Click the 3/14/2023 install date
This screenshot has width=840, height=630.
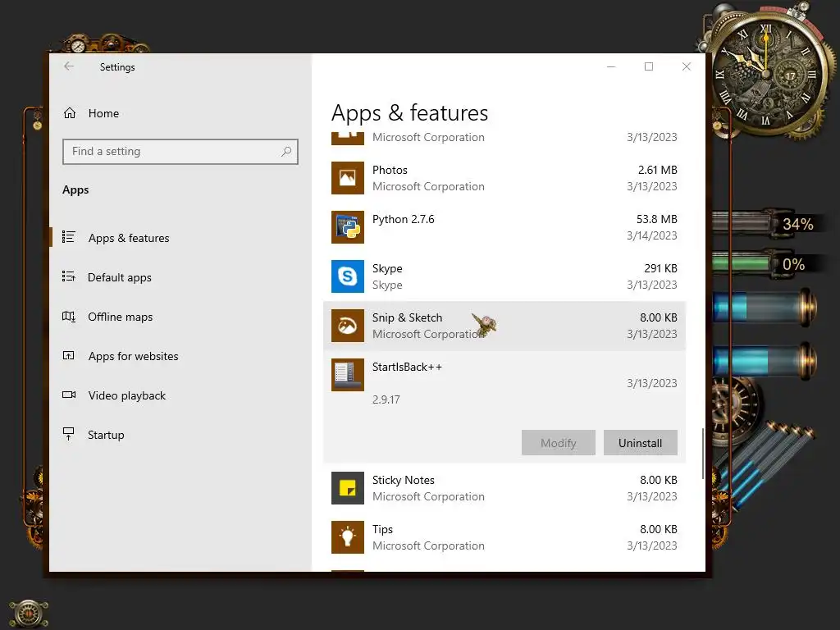pos(652,235)
